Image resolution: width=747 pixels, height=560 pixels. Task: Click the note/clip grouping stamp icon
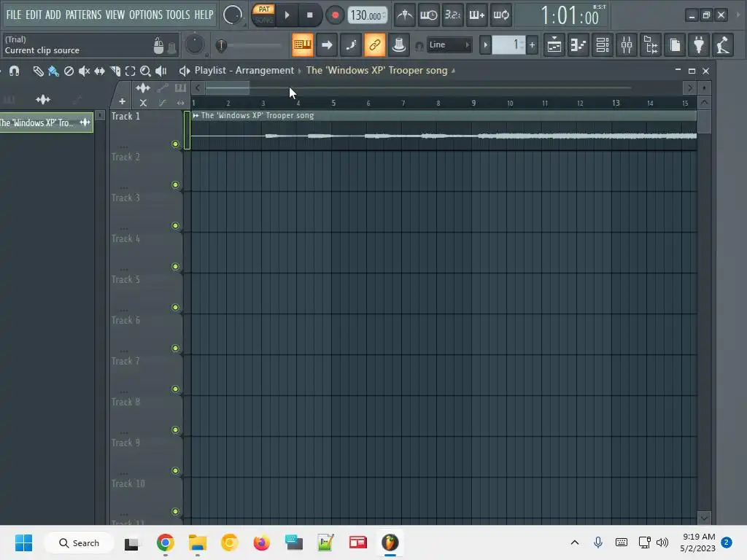[399, 44]
